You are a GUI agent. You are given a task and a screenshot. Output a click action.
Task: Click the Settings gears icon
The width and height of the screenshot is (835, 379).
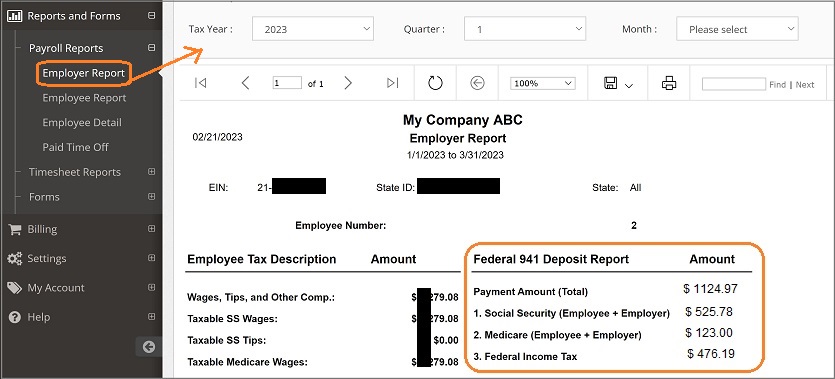coord(14,259)
